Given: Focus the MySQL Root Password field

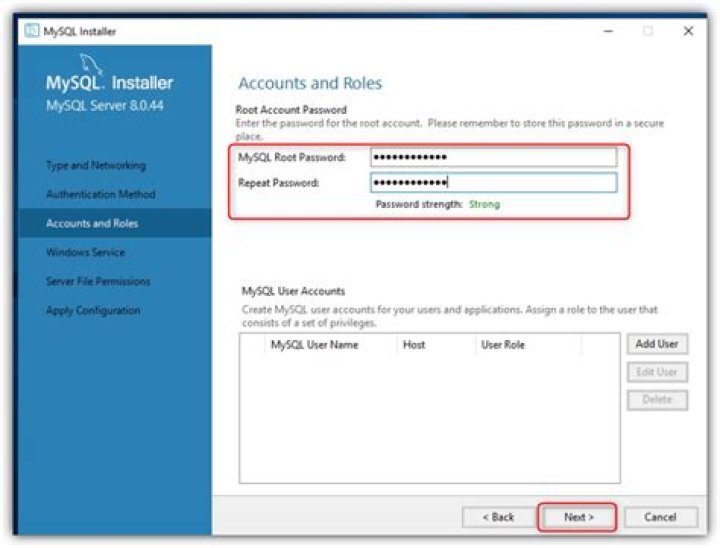Looking at the screenshot, I should click(x=494, y=157).
